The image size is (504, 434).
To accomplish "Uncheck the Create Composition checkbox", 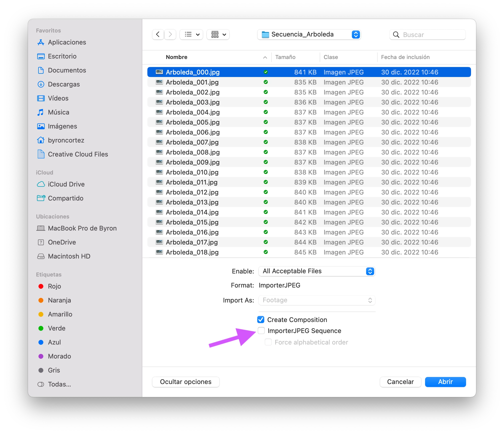I will click(x=261, y=320).
